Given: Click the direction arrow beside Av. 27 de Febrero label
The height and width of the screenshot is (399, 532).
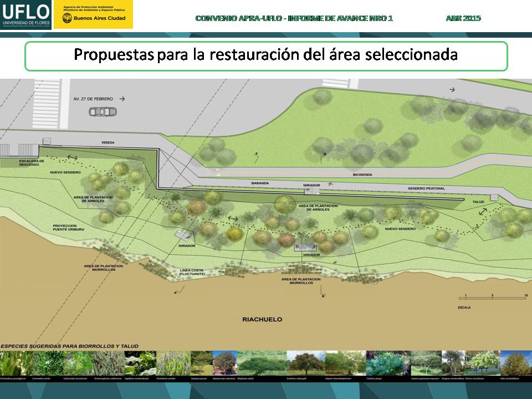Looking at the screenshot, I should (x=122, y=99).
